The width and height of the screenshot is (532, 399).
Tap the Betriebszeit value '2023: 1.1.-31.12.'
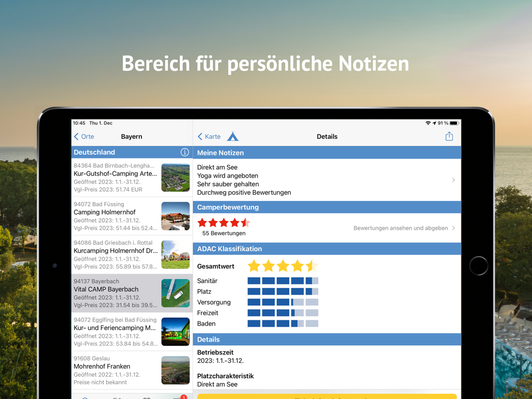pos(220,361)
